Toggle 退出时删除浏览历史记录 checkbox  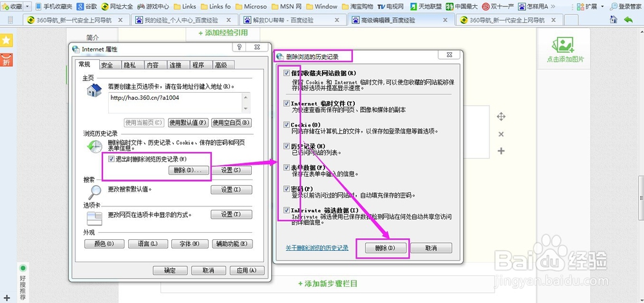click(111, 159)
